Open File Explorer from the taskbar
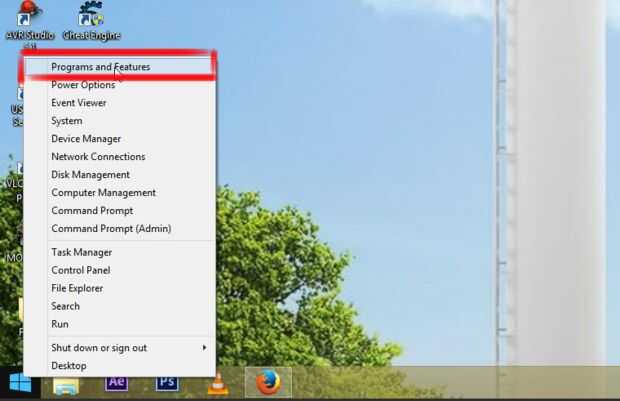 (x=66, y=385)
